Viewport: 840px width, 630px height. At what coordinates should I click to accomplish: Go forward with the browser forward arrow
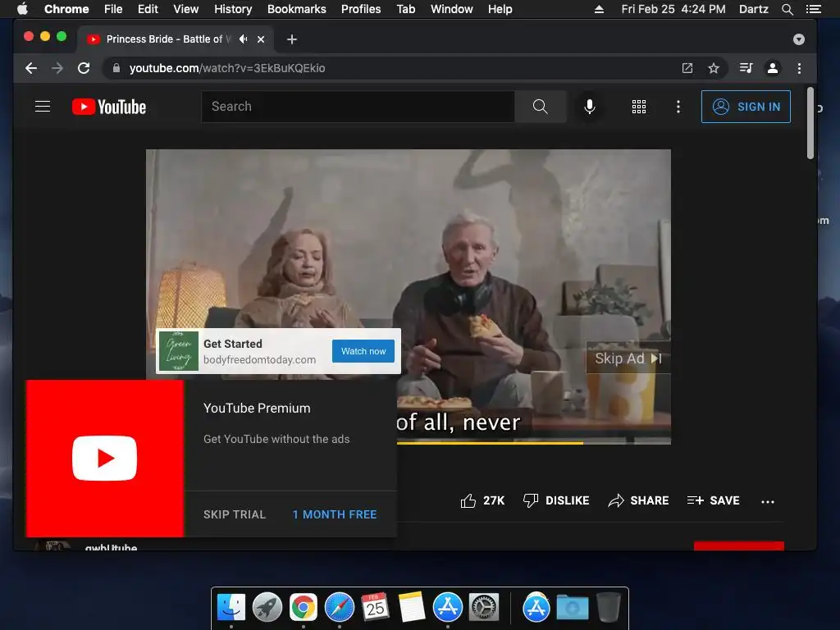point(57,68)
